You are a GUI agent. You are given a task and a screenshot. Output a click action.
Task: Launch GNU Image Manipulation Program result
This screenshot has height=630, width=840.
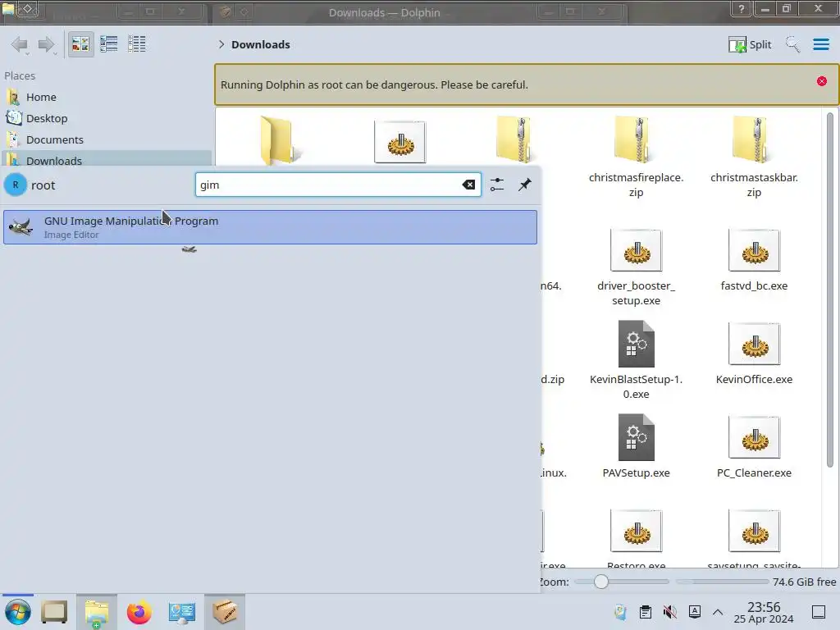pos(270,227)
